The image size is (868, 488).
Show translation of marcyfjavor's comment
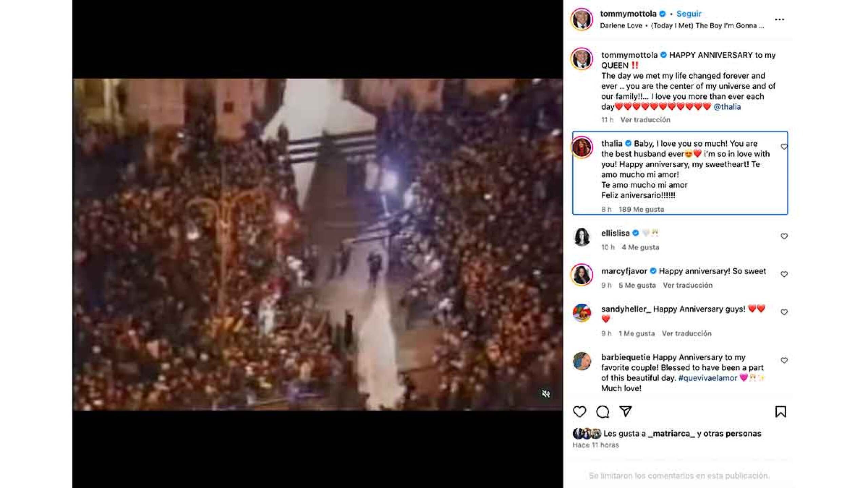[688, 285]
